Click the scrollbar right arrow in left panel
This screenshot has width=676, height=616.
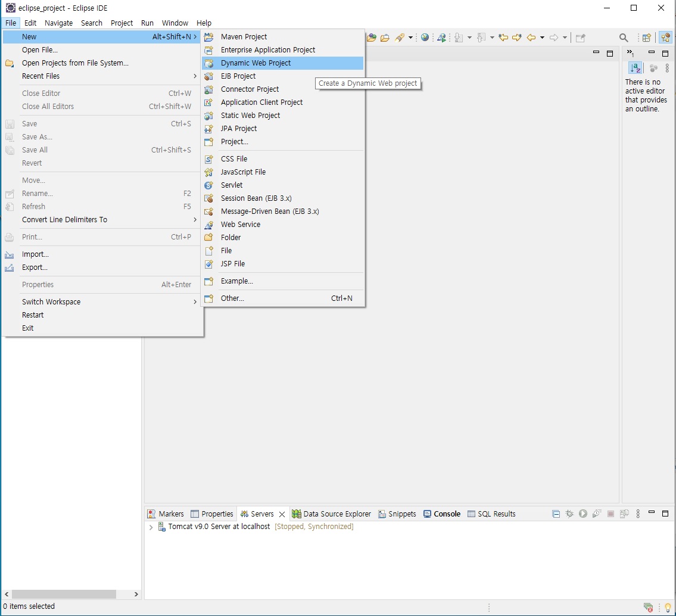pyautogui.click(x=136, y=594)
